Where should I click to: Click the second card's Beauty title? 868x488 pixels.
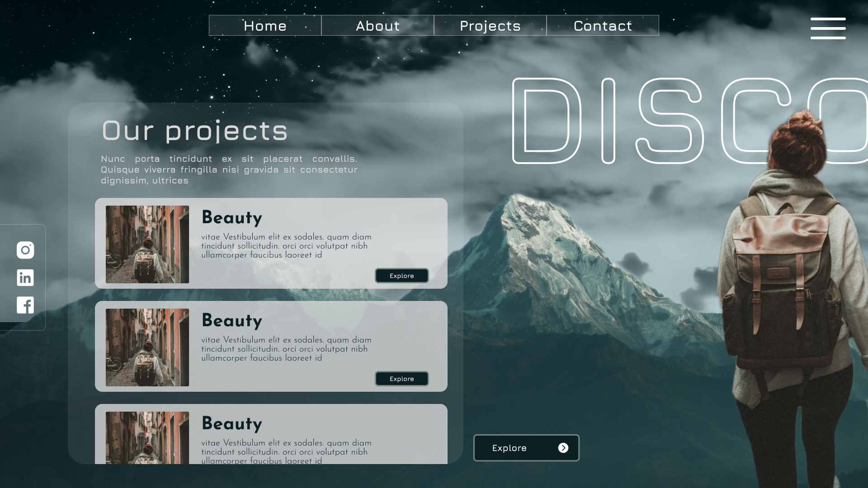pyautogui.click(x=231, y=321)
